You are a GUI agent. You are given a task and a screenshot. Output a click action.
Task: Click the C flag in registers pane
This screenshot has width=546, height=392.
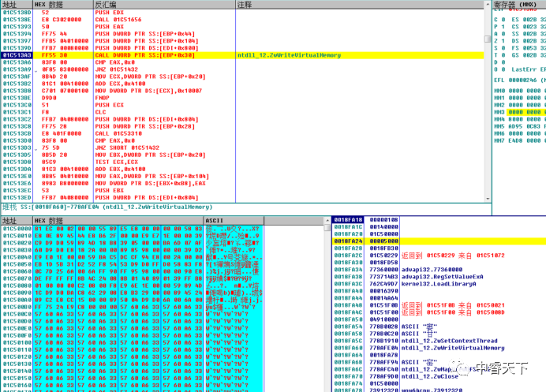pos(499,20)
